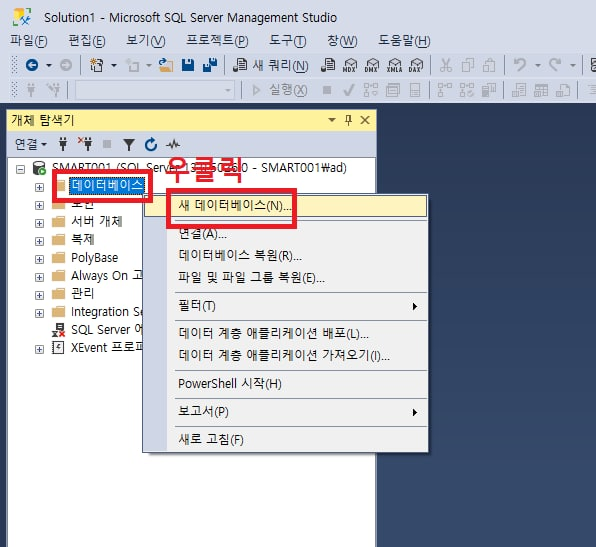Open the available databases combo box
The width and height of the screenshot is (596, 547).
[155, 90]
